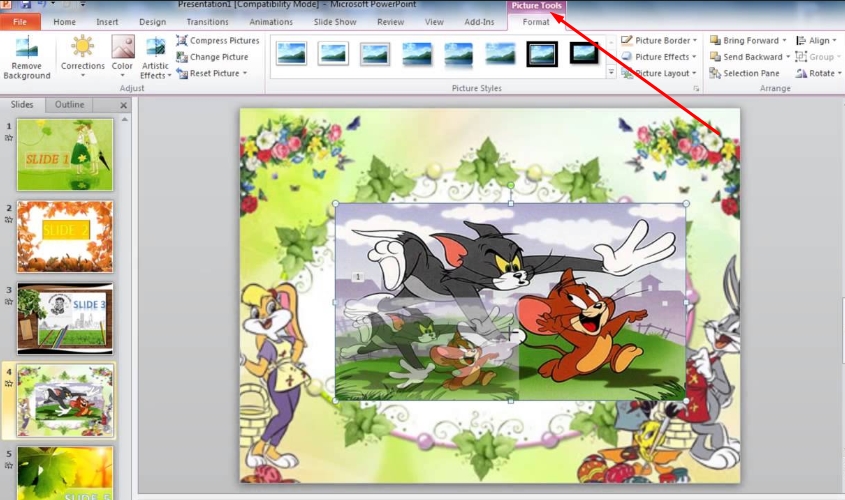845x500 pixels.
Task: Switch to the Add-Ins tab
Action: (x=479, y=22)
